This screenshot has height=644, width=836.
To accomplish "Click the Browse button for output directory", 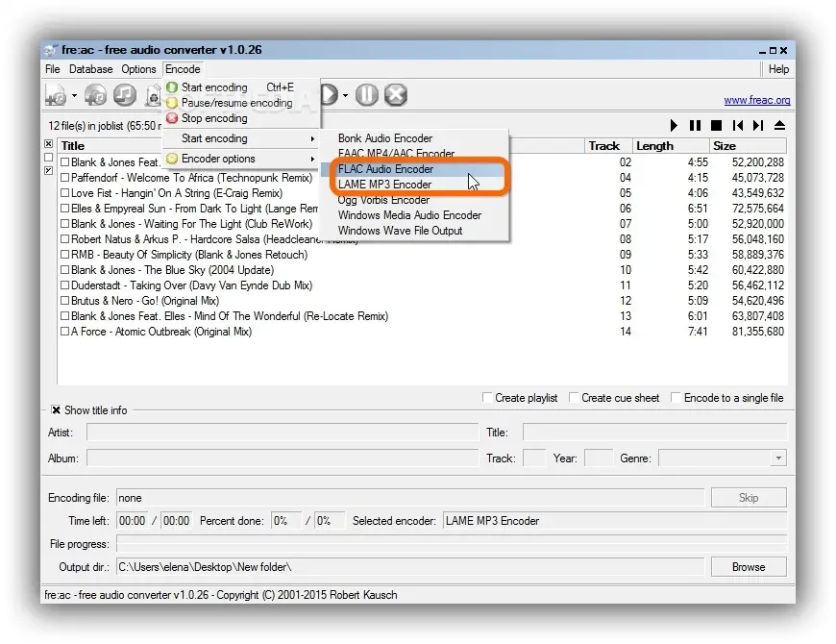I will click(x=749, y=567).
